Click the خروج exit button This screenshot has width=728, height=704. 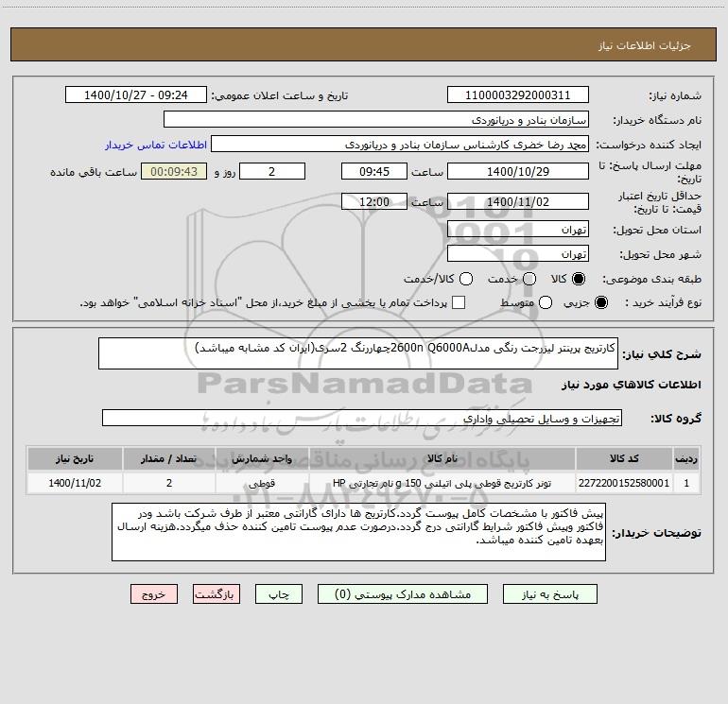pos(154,594)
